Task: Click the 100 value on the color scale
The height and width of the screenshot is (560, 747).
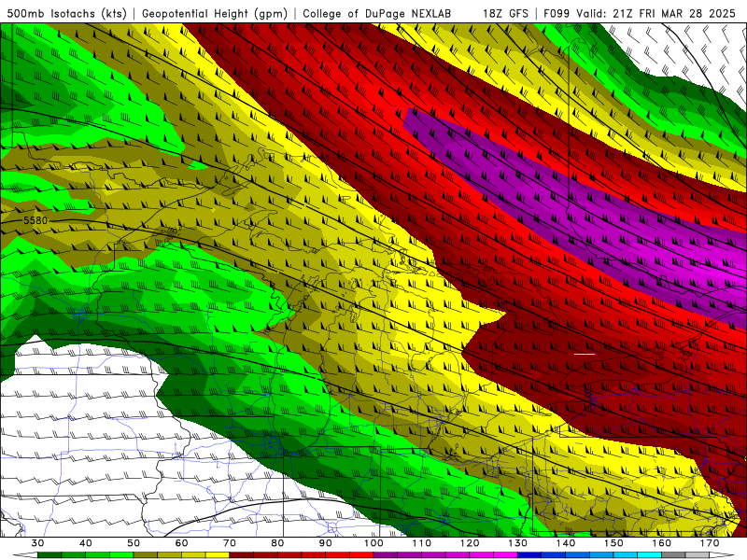Action: 373,543
